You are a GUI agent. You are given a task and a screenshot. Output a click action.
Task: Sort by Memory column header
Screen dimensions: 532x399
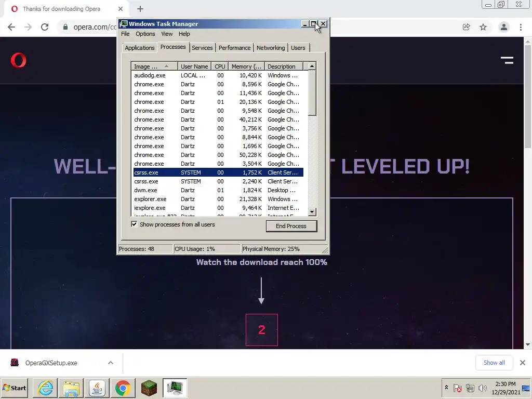[247, 66]
